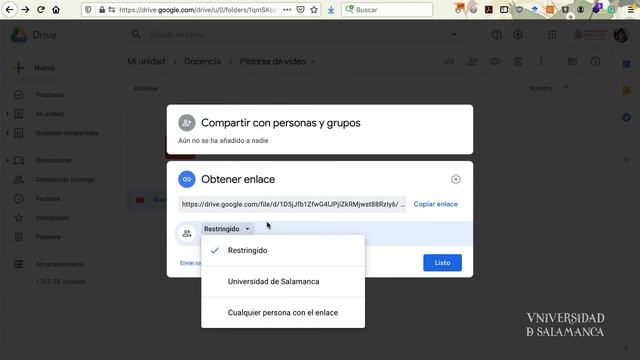640x360 pixels.
Task: Open Unidades compartidas in the sidebar
Action: click(x=67, y=133)
